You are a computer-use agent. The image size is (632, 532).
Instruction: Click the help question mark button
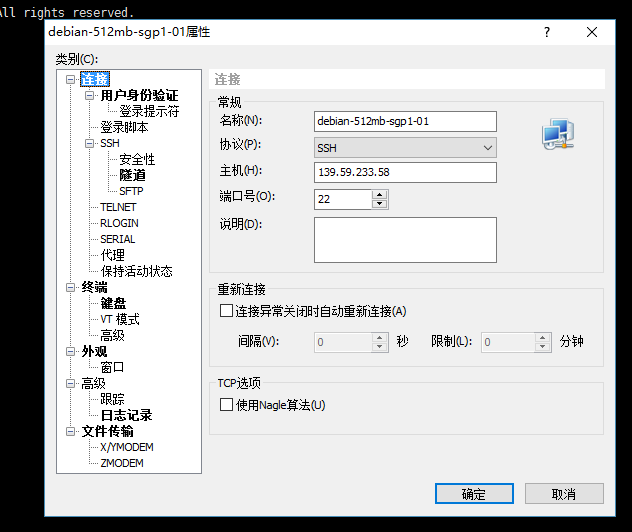[546, 32]
